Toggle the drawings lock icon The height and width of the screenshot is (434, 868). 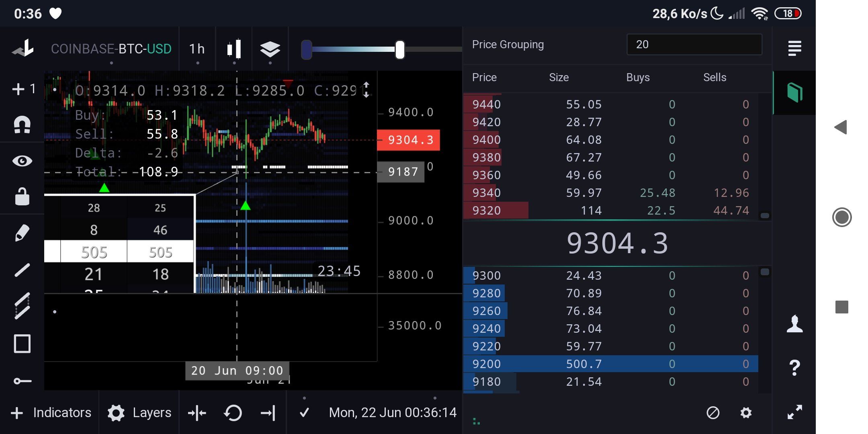[x=22, y=197]
